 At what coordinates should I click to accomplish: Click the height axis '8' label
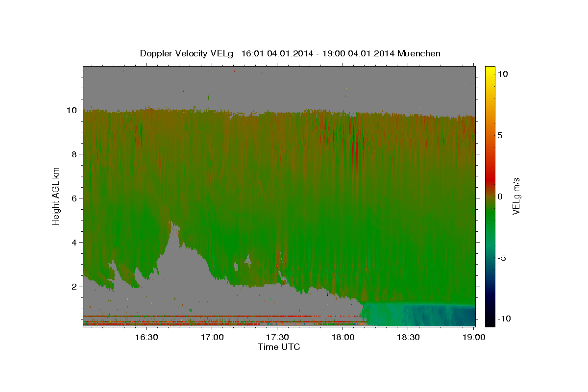(74, 154)
